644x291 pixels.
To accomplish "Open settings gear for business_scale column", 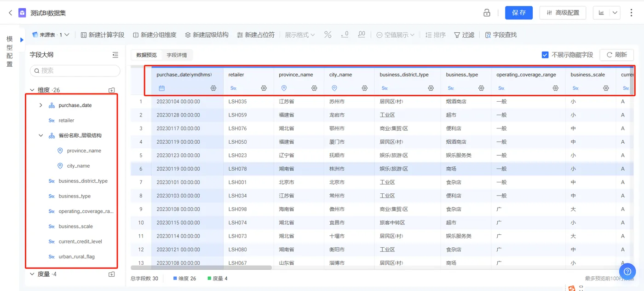I will pyautogui.click(x=606, y=88).
